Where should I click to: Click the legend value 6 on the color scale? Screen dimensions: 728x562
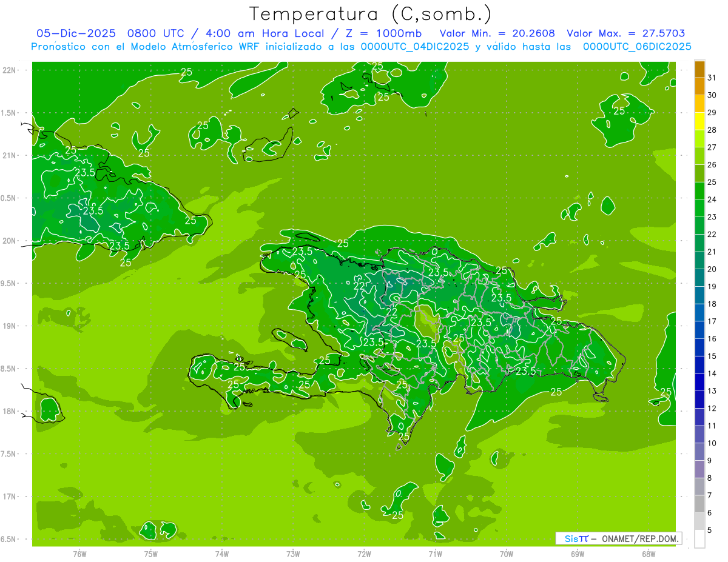[x=710, y=513]
